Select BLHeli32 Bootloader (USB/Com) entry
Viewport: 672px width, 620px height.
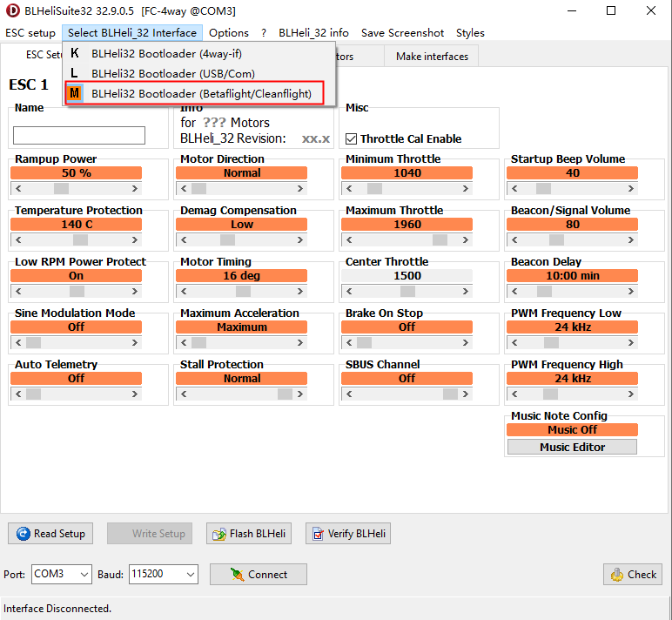199,73
